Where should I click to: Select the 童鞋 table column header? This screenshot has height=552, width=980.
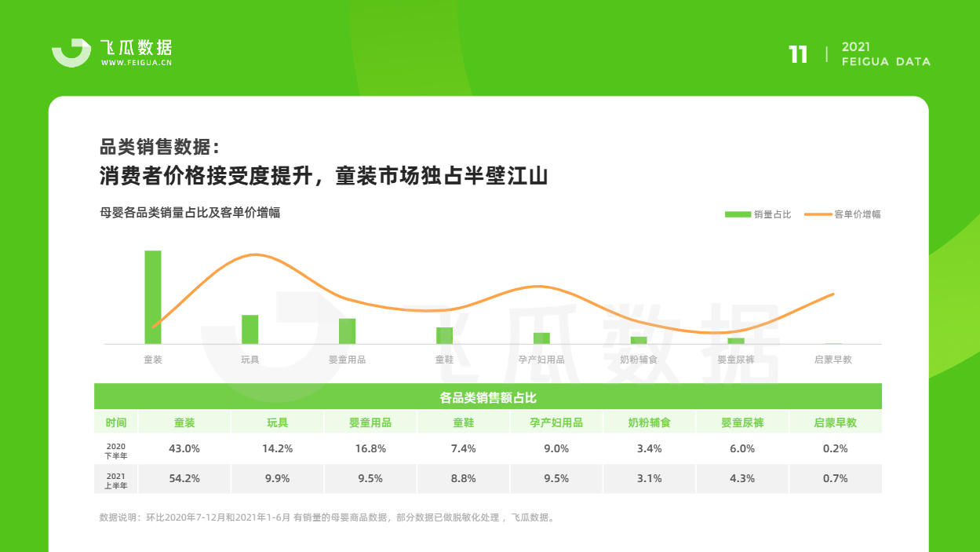pos(464,422)
